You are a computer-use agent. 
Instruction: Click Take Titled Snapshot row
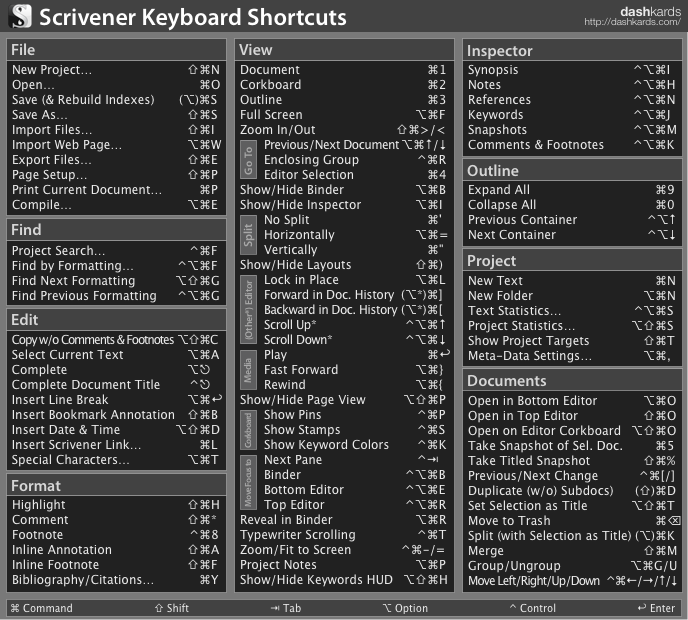pyautogui.click(x=572, y=461)
